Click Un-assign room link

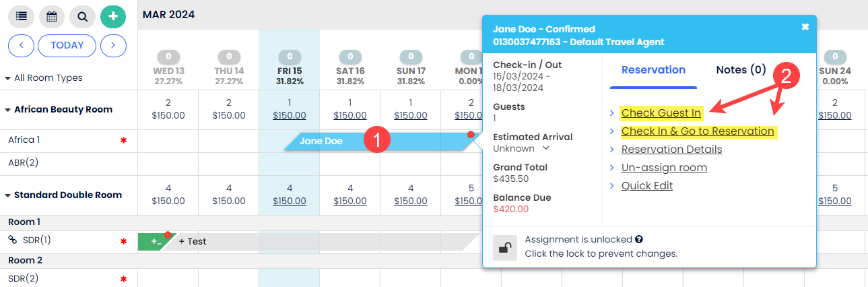tap(663, 168)
